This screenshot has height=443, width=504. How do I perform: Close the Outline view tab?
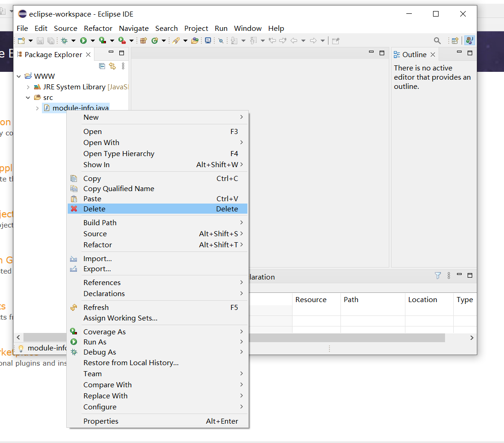[x=433, y=55]
